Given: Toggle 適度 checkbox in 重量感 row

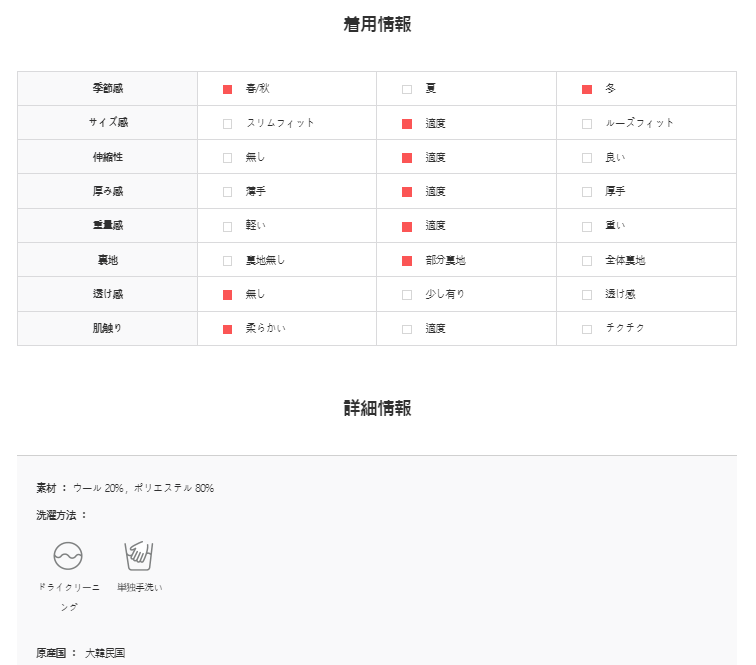Looking at the screenshot, I should coord(407,227).
